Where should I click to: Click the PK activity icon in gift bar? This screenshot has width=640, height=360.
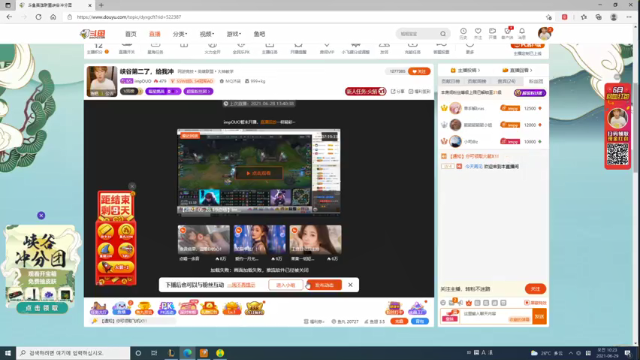166,308
